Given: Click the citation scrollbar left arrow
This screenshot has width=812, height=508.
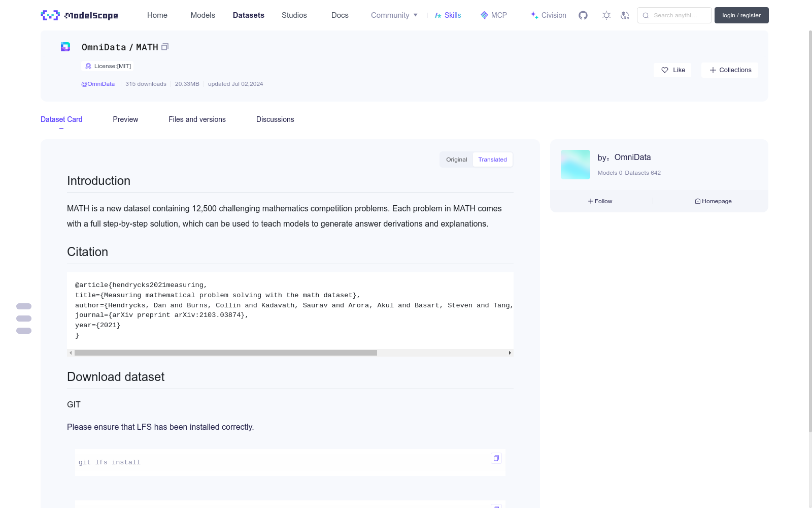Looking at the screenshot, I should (71, 353).
